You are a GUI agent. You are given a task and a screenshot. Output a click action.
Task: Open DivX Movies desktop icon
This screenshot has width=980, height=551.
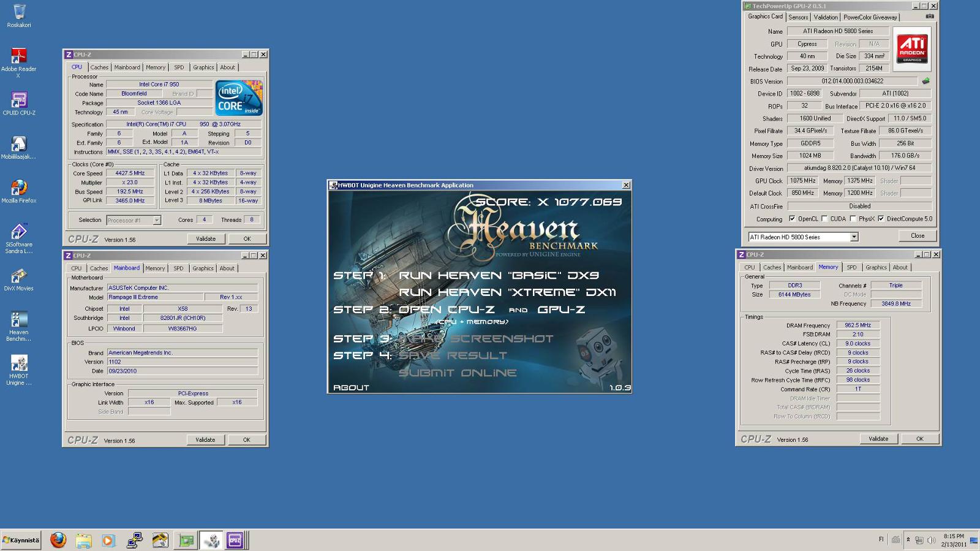pyautogui.click(x=19, y=279)
